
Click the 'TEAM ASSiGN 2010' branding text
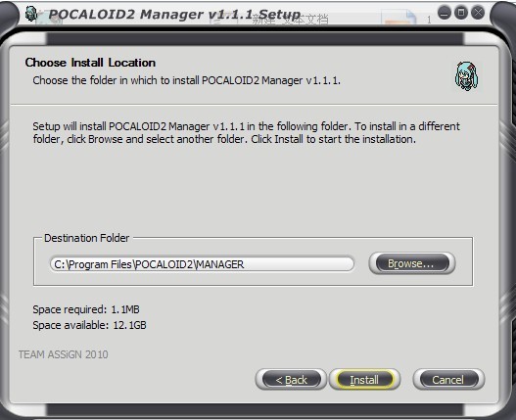[64, 354]
